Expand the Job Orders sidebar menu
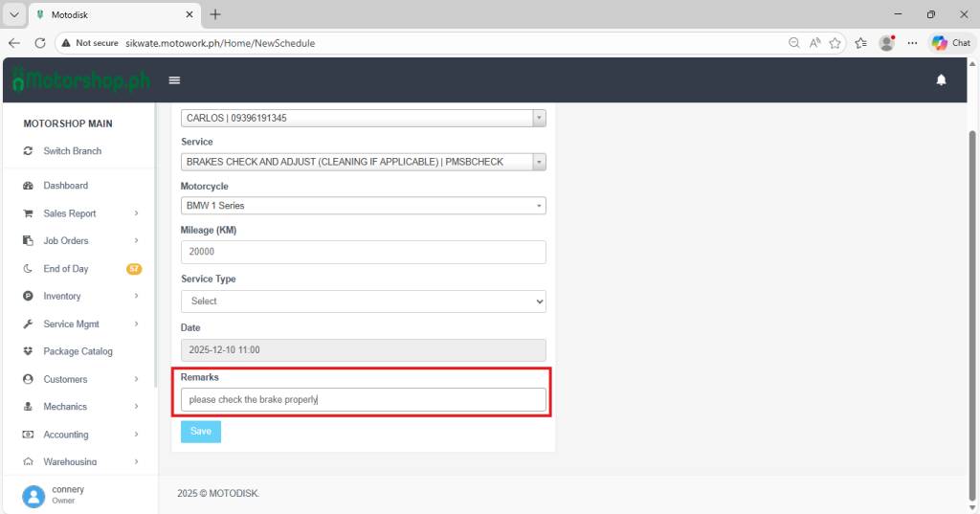 [x=81, y=241]
